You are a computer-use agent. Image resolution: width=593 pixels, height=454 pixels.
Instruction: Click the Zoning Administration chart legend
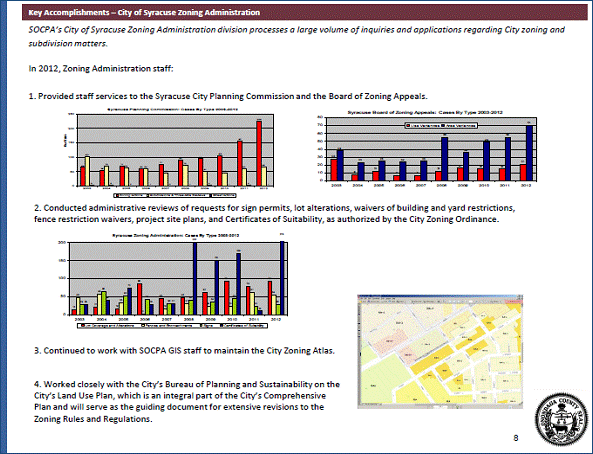tap(172, 326)
